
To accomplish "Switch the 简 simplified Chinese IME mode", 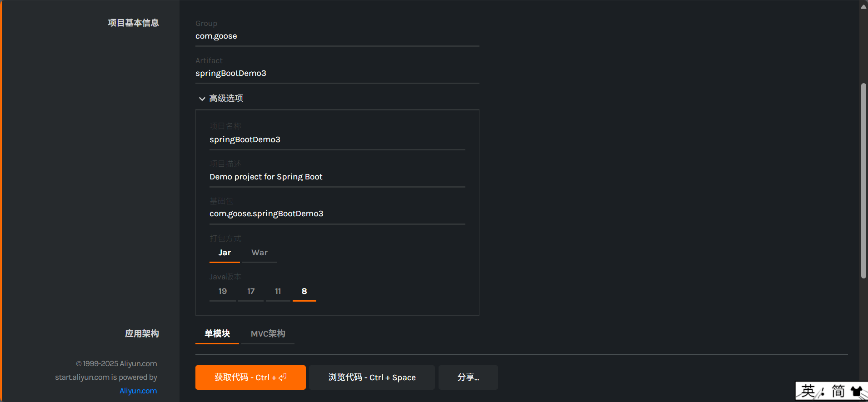I will pyautogui.click(x=838, y=391).
